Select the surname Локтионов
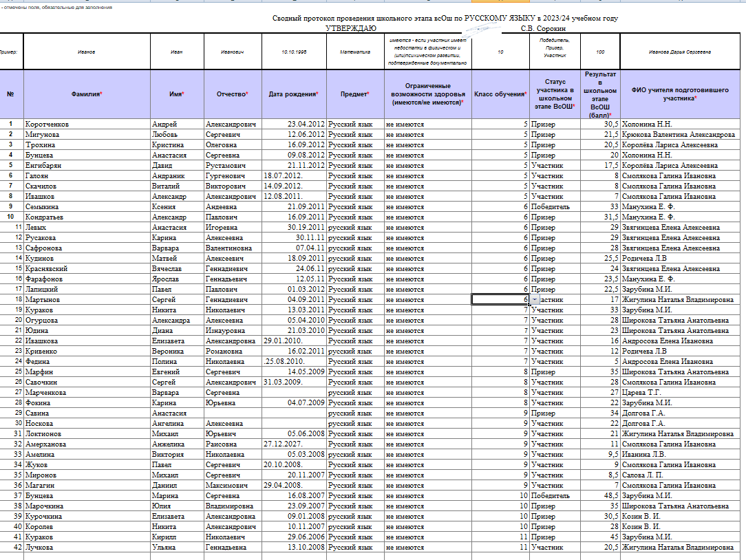The image size is (746, 560). (43, 434)
